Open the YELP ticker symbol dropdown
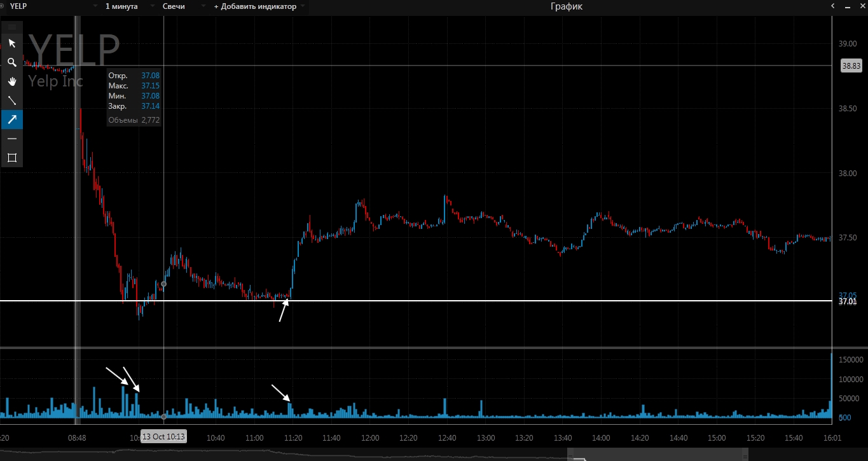Screen dimensions: 868x461 pyautogui.click(x=50, y=6)
